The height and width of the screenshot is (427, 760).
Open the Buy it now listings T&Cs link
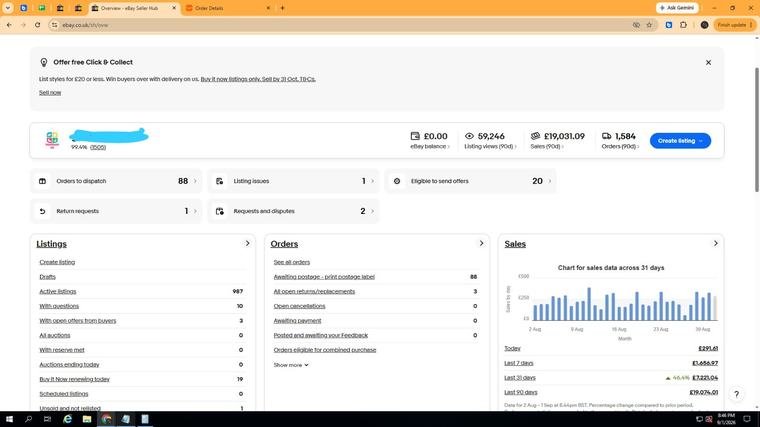point(258,79)
